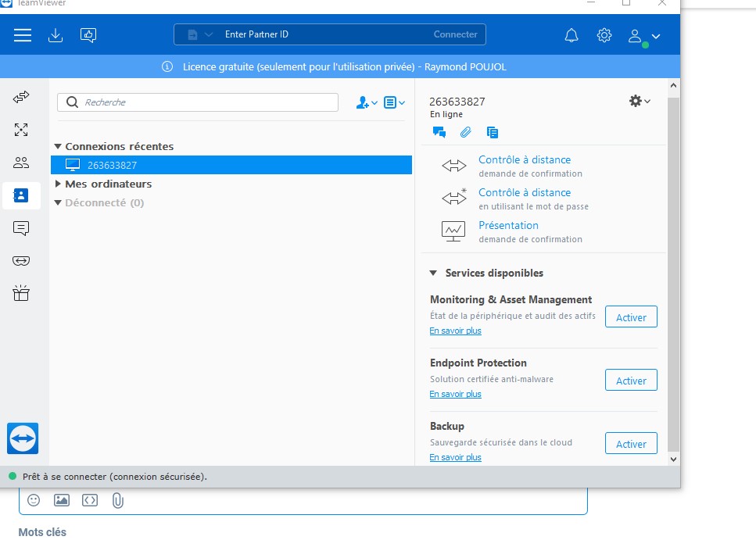Open the user account profile icon
756x540 pixels.
pyautogui.click(x=635, y=36)
